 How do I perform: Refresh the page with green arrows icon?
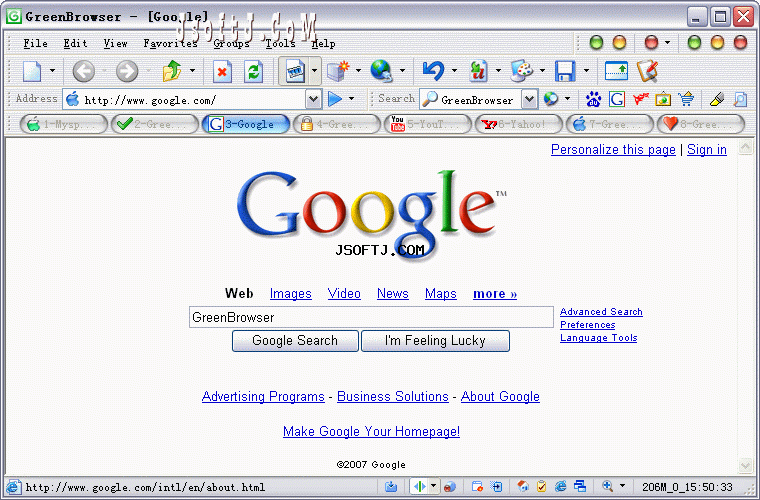[x=253, y=72]
